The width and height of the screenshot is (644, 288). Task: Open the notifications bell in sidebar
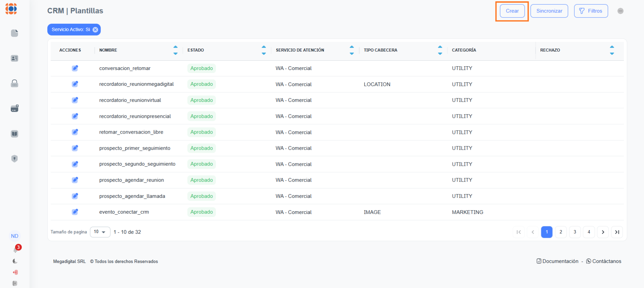pos(15,250)
